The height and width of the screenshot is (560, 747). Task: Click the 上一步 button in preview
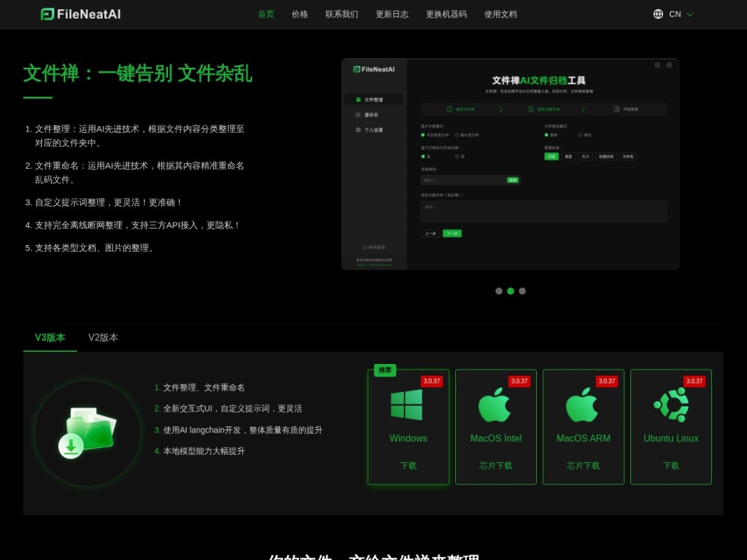(x=430, y=233)
